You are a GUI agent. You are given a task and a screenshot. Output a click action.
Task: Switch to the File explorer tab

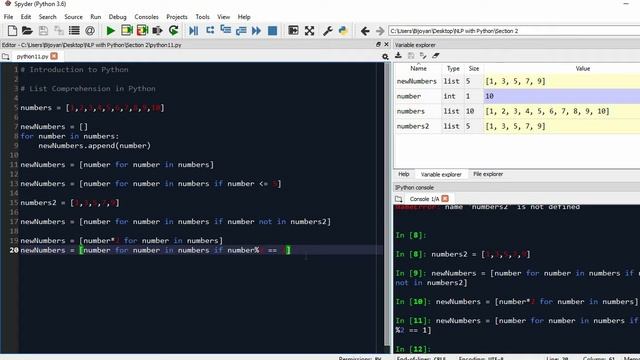coord(488,174)
